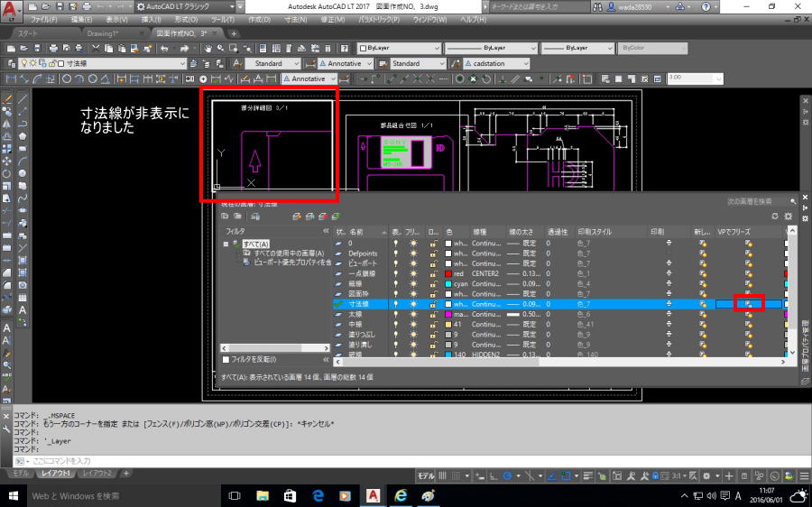Toggle polar tracking icon in status bar

tap(507, 475)
